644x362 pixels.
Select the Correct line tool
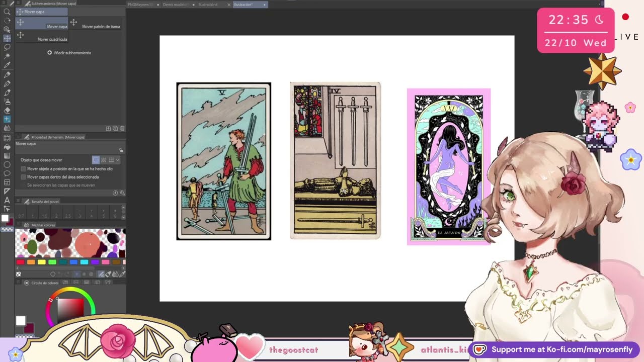coord(7,209)
